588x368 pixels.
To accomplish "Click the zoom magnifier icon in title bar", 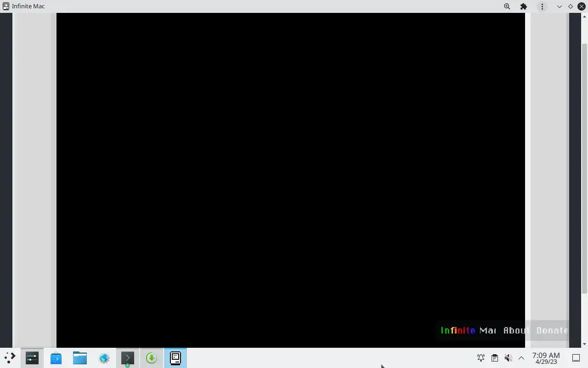I will pyautogui.click(x=507, y=6).
